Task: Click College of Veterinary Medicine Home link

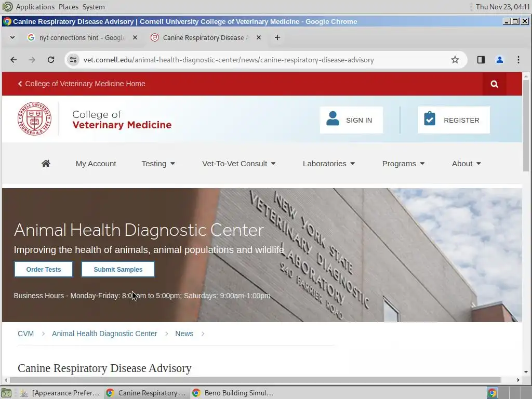Action: click(82, 84)
